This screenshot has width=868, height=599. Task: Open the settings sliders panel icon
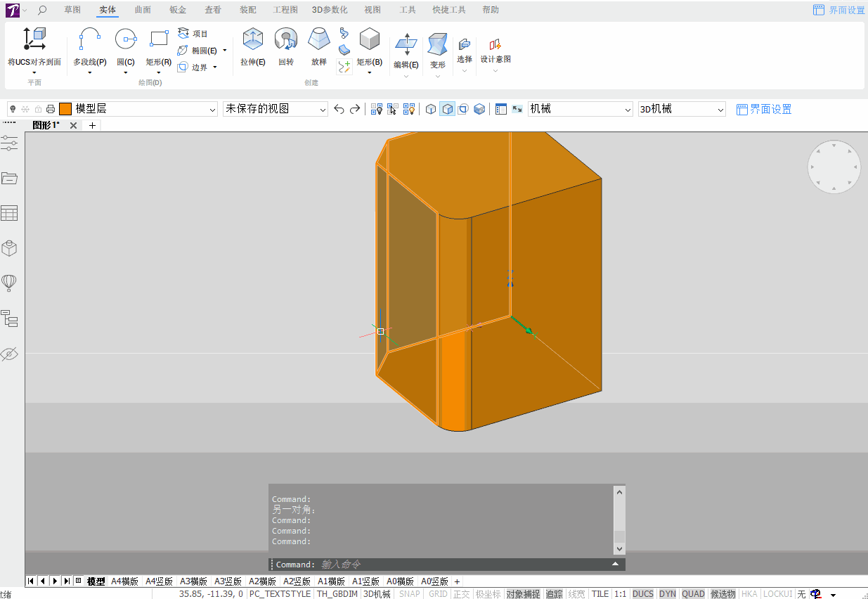(9, 143)
